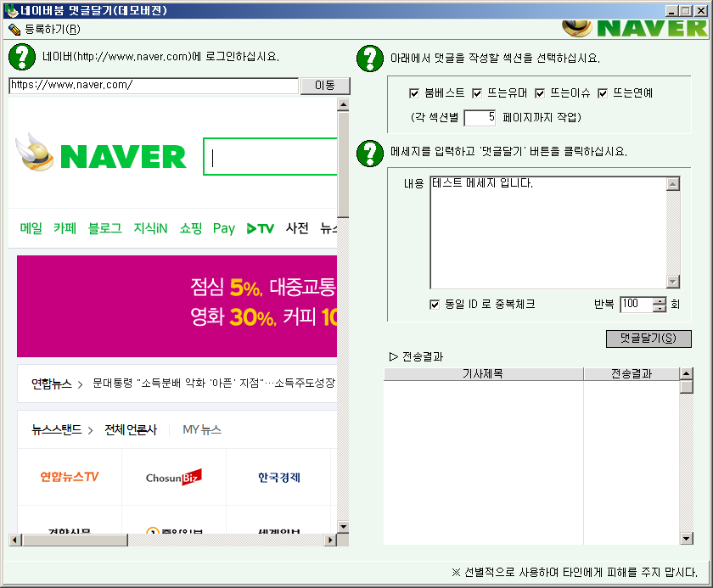
Task: Click the 이동 button
Action: [324, 86]
